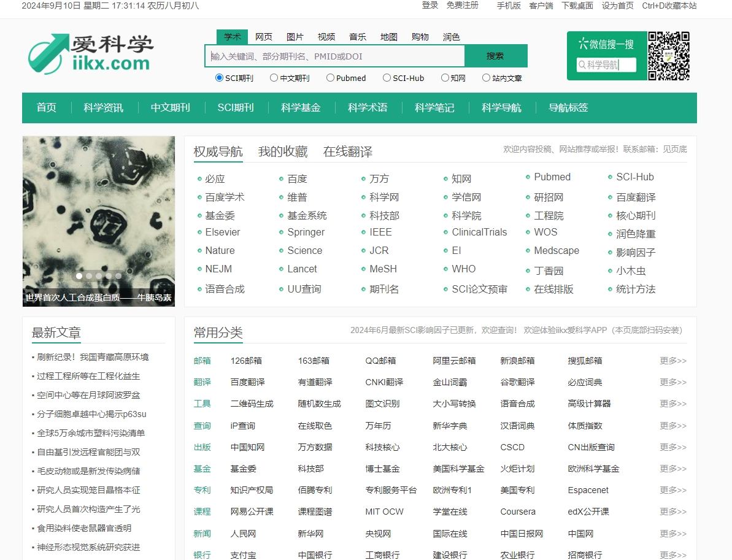732x560 pixels.
Task: Expand 更多>> in the 邮箱 row
Action: coord(673,361)
